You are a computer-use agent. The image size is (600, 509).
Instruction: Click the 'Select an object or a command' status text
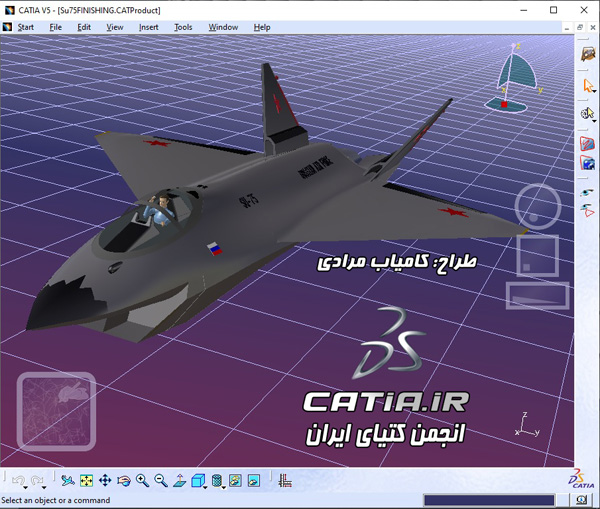55,500
